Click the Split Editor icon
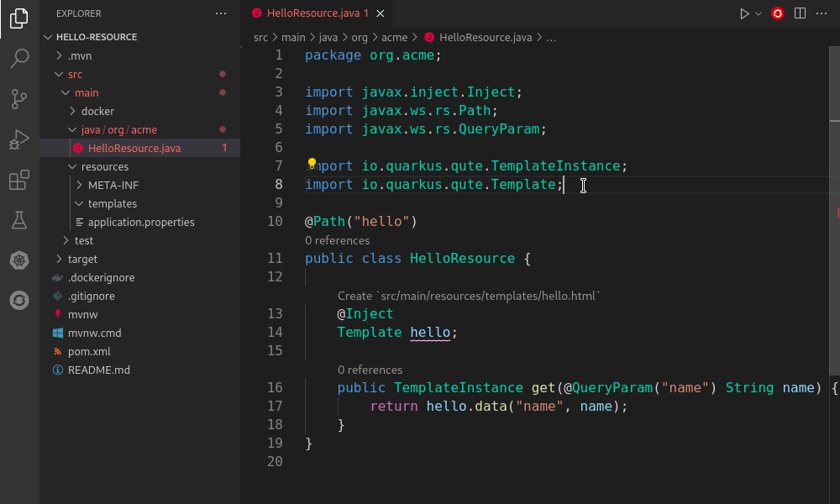The height and width of the screenshot is (504, 840). (x=799, y=13)
